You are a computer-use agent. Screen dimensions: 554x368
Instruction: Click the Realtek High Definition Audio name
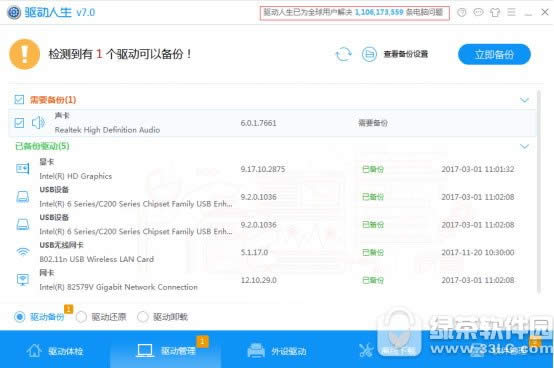click(x=107, y=130)
